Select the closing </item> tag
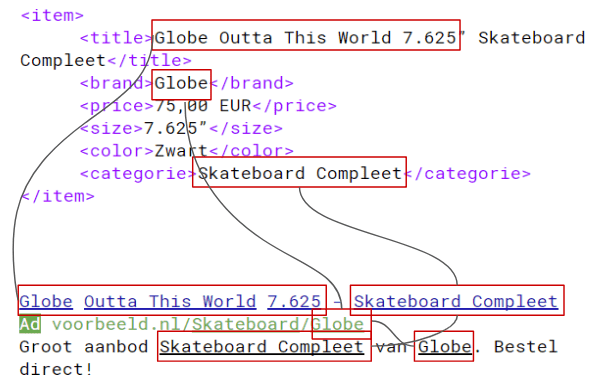The image size is (601, 390). coord(57,196)
